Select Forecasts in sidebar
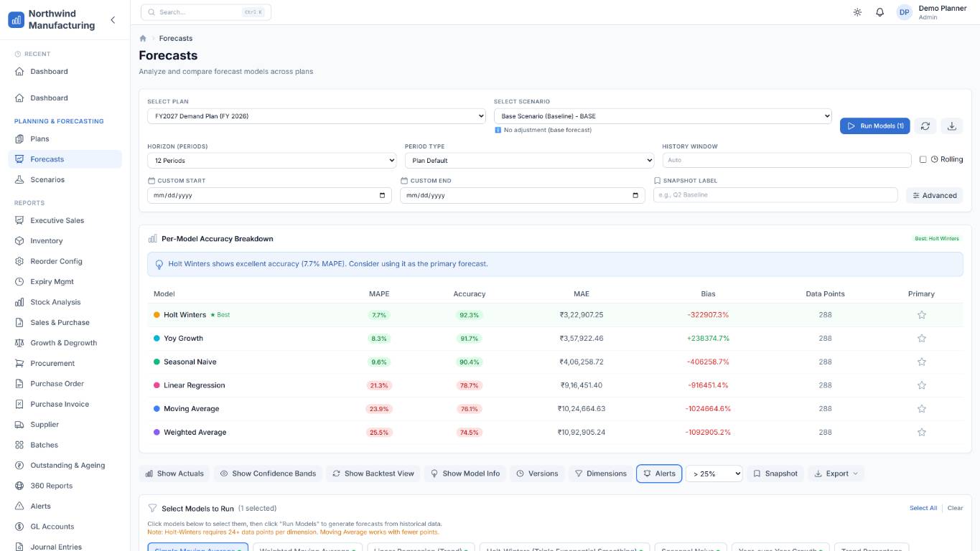Screen dimensions: 980x551 coord(65,159)
